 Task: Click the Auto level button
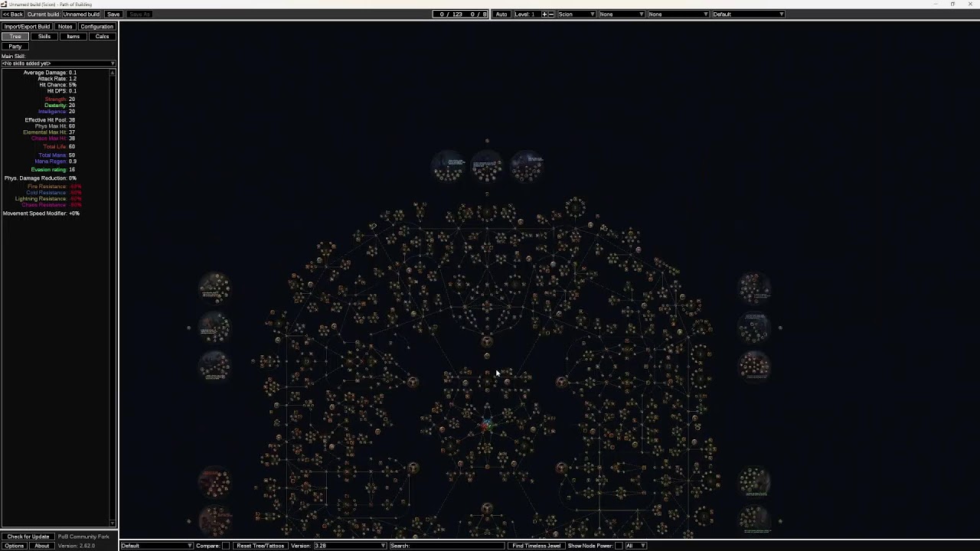[501, 14]
